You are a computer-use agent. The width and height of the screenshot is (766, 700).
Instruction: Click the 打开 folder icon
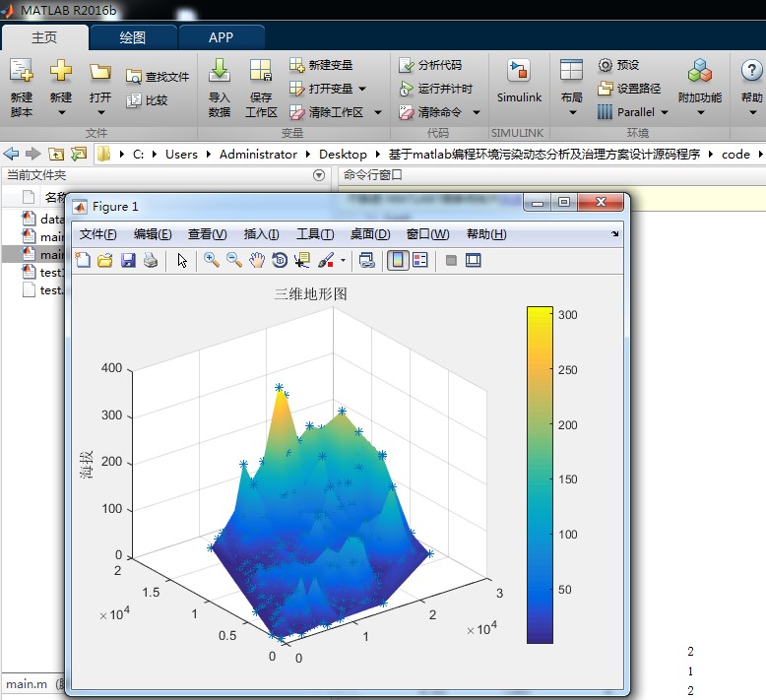tap(100, 72)
